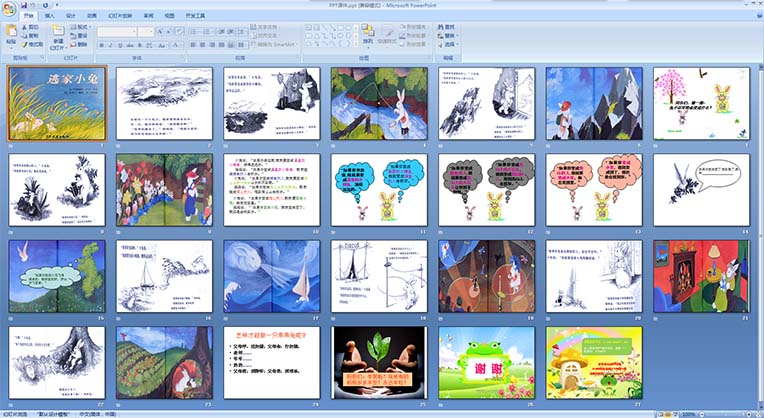Switch to the View (视图) ribbon tab

tap(169, 16)
